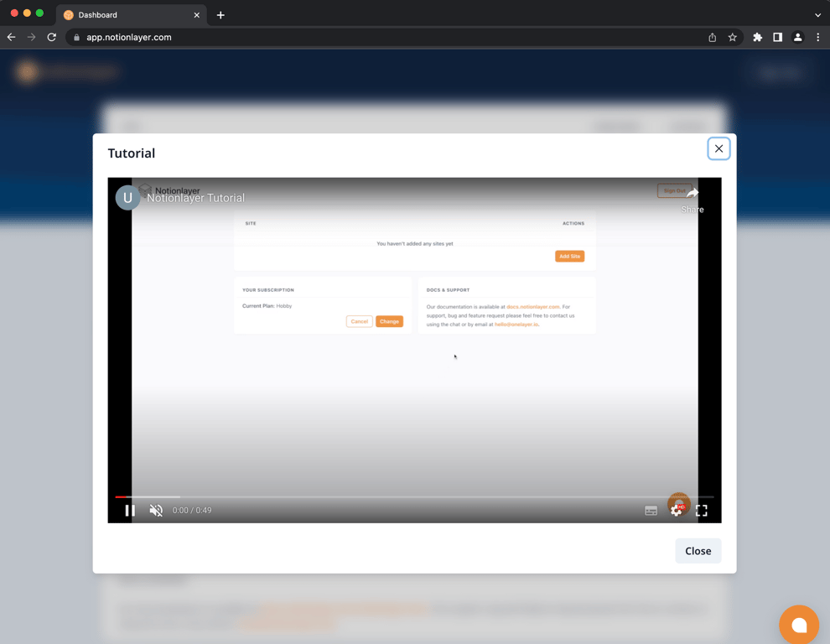Expand the tab search dropdown arrow
The image size is (830, 644).
pyautogui.click(x=817, y=15)
